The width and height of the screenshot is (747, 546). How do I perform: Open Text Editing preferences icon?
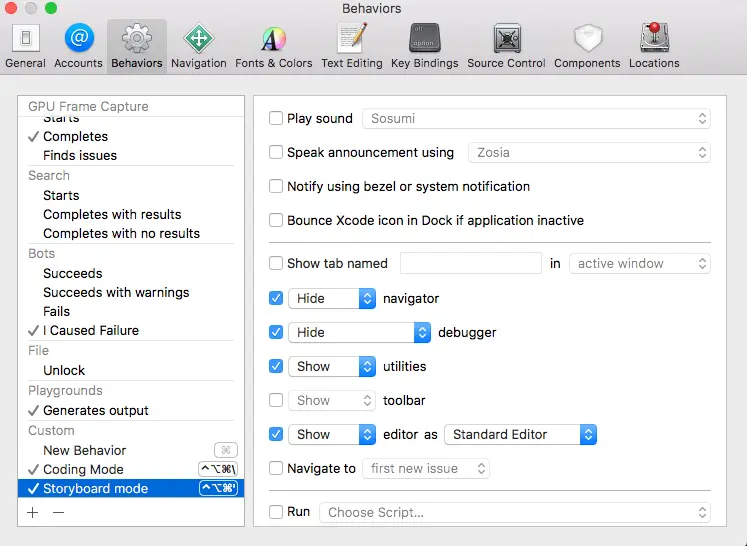[352, 38]
